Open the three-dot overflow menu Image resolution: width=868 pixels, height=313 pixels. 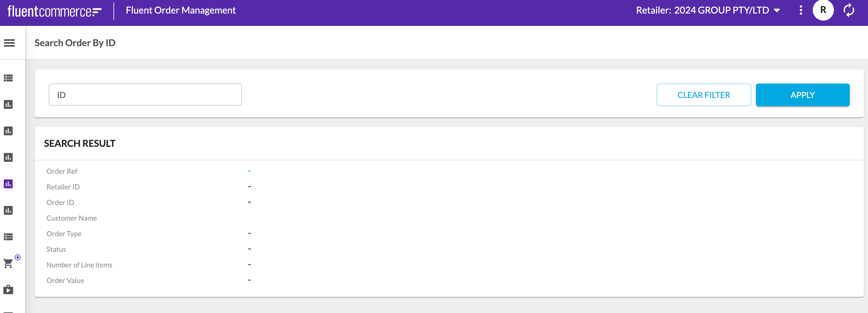click(801, 11)
